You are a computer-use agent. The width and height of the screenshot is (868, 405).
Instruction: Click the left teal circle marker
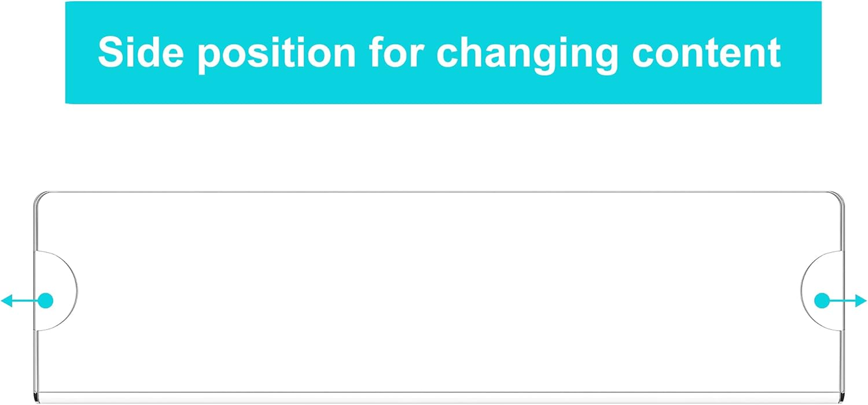46,300
